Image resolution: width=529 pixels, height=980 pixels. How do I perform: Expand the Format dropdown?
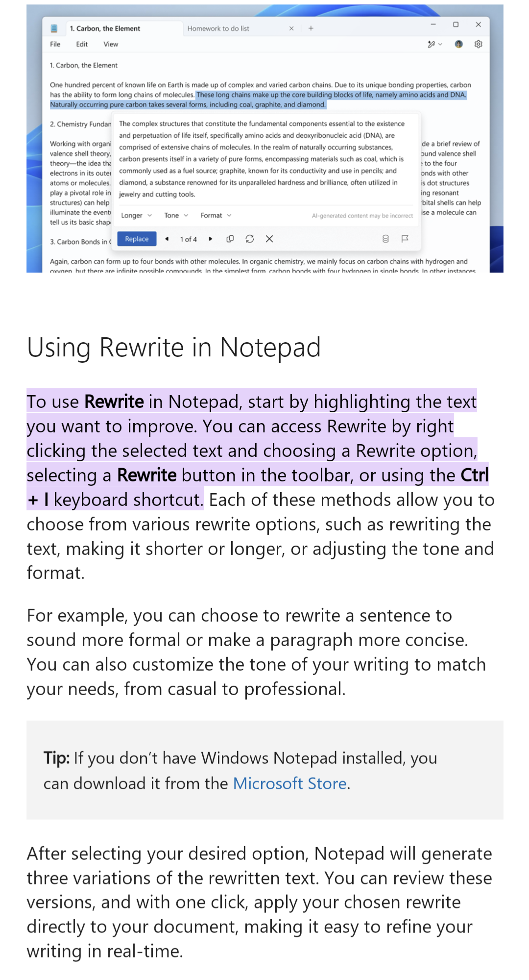pos(216,215)
